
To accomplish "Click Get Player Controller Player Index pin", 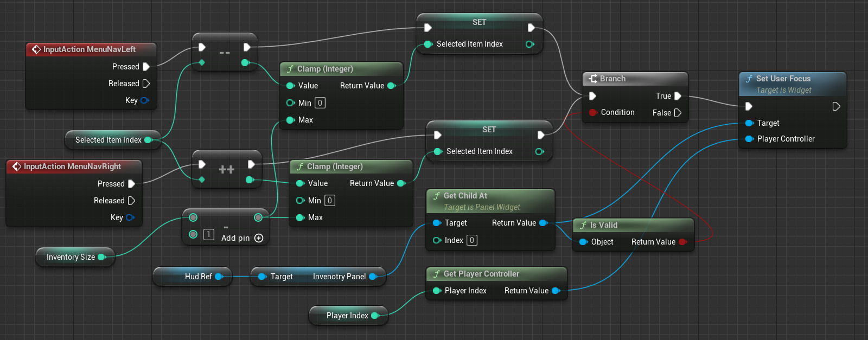I will tap(437, 291).
